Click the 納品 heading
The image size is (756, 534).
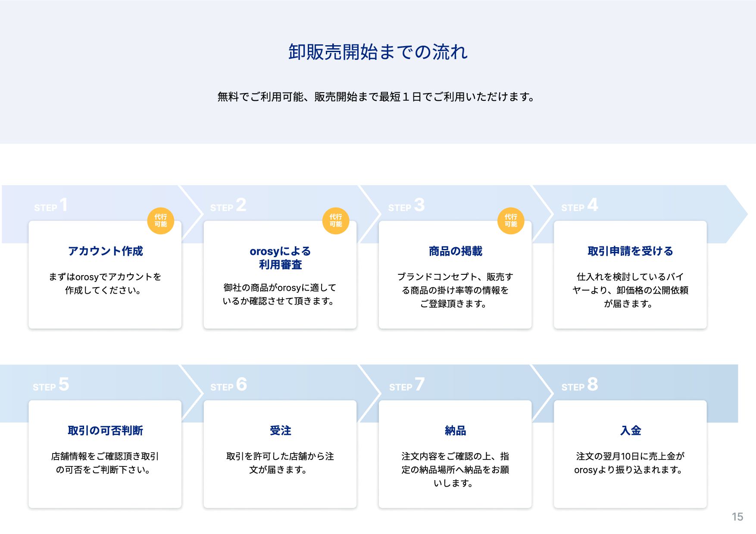tap(455, 431)
